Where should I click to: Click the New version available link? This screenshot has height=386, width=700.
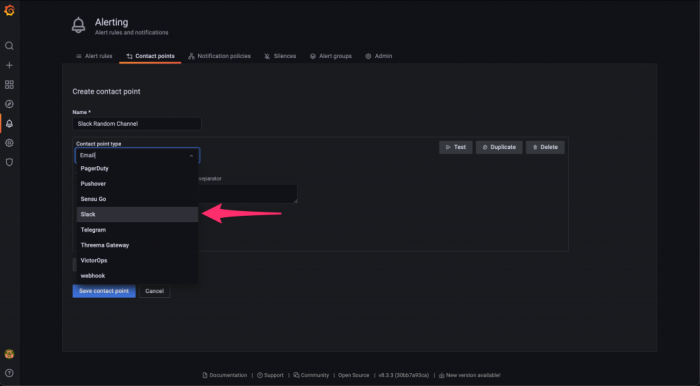(x=470, y=375)
